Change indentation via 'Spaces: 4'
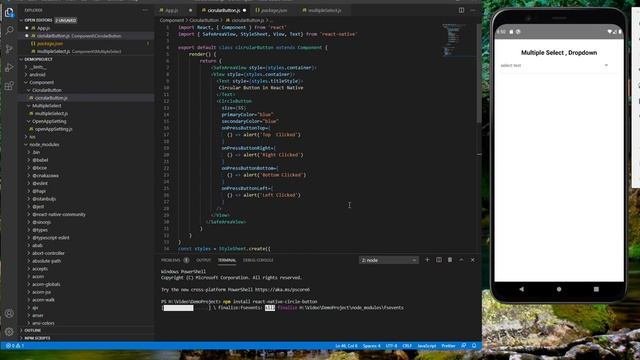 point(371,346)
